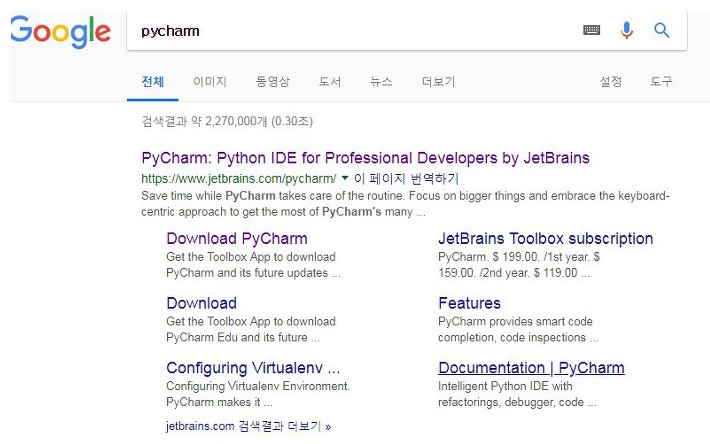Open the JetBrains Toolbox subscription link
Viewport: 710px width, 444px height.
[546, 239]
